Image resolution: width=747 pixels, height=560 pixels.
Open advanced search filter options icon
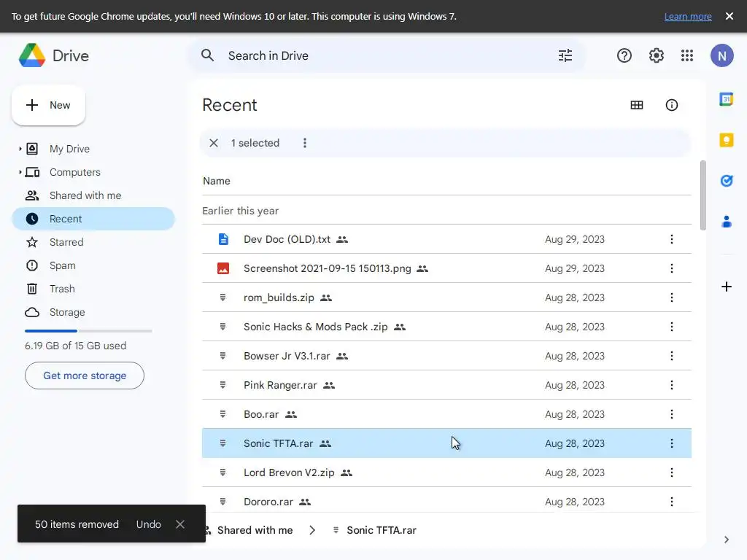pos(565,55)
